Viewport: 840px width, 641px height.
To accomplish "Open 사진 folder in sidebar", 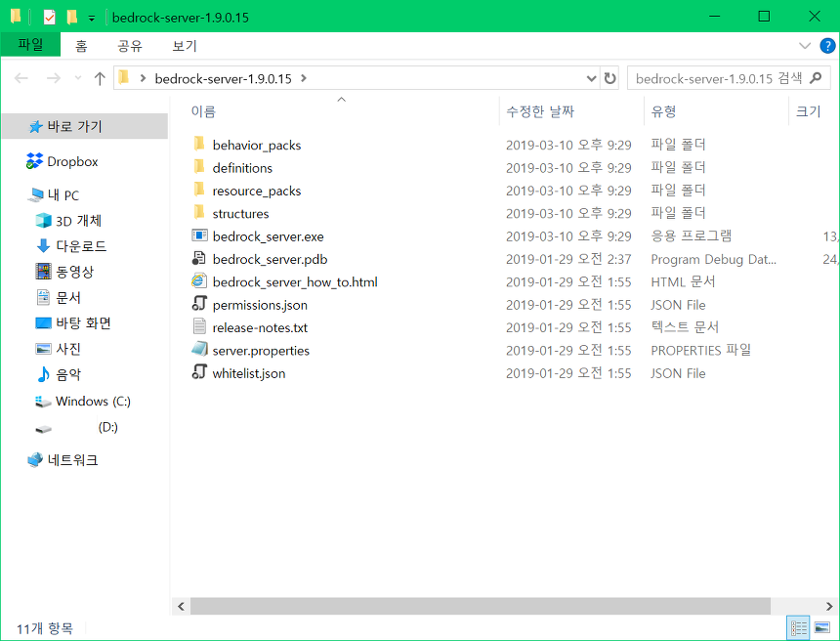I will (58, 349).
